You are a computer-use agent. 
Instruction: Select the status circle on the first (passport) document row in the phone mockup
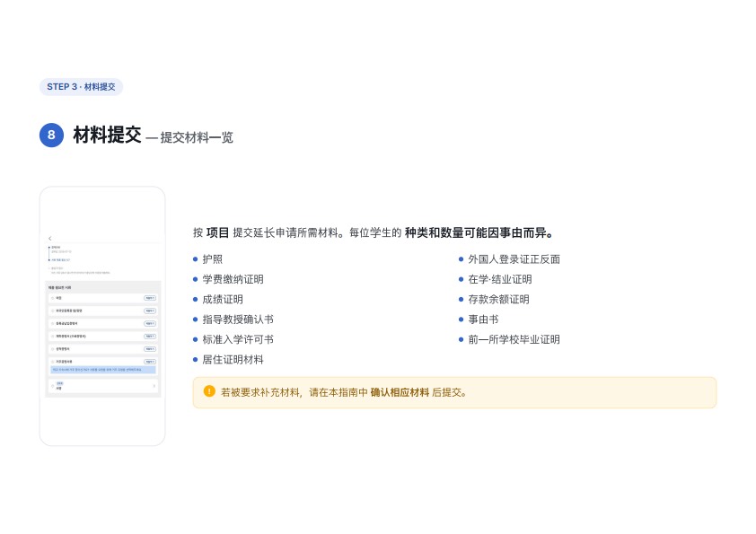(x=53, y=298)
